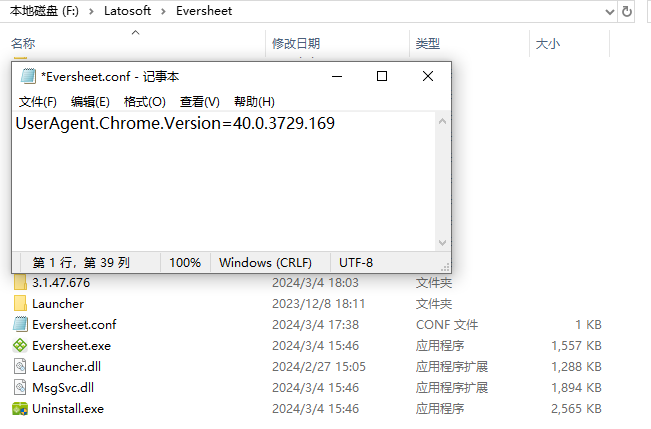
Task: Select the Uninstall.exe file name
Action: coord(68,409)
